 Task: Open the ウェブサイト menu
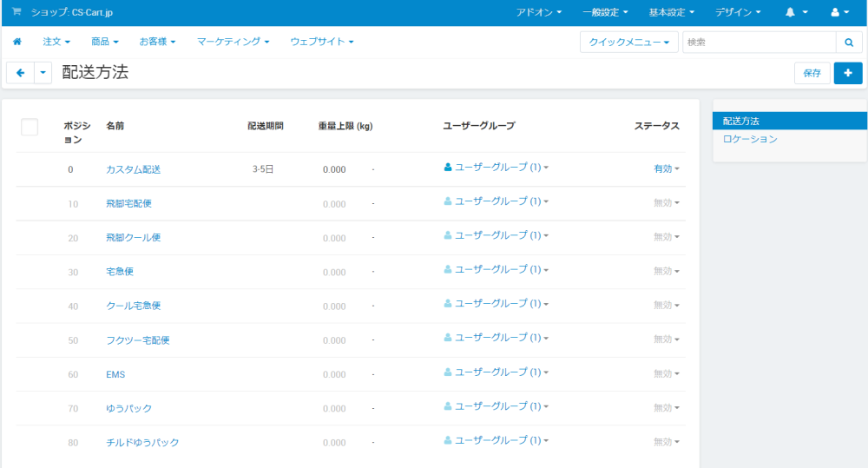(322, 42)
